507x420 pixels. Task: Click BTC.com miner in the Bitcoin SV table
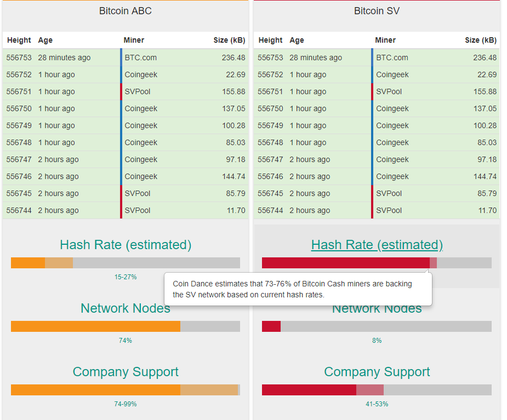(x=392, y=57)
